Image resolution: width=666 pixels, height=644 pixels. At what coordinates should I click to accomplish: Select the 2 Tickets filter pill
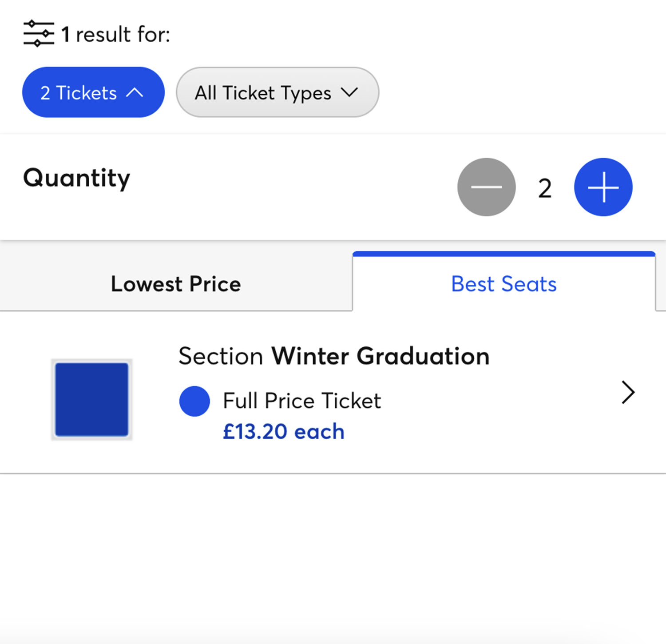coord(93,92)
